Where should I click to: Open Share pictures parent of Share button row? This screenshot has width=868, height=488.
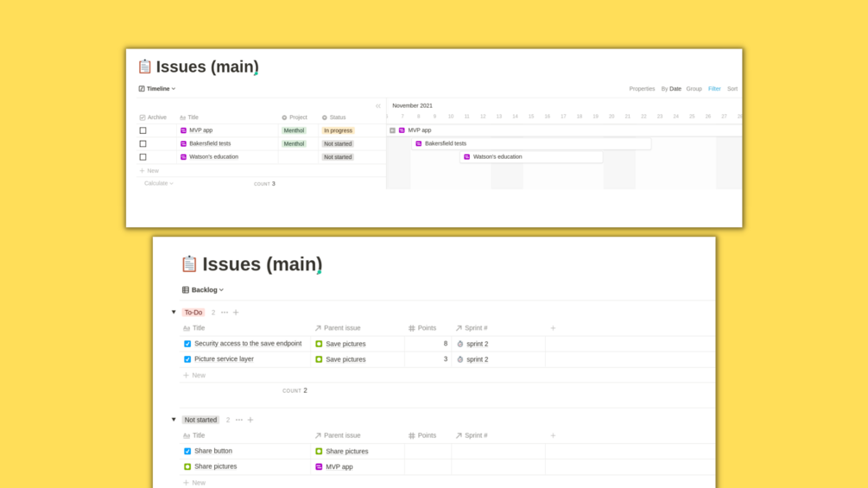[341, 451]
